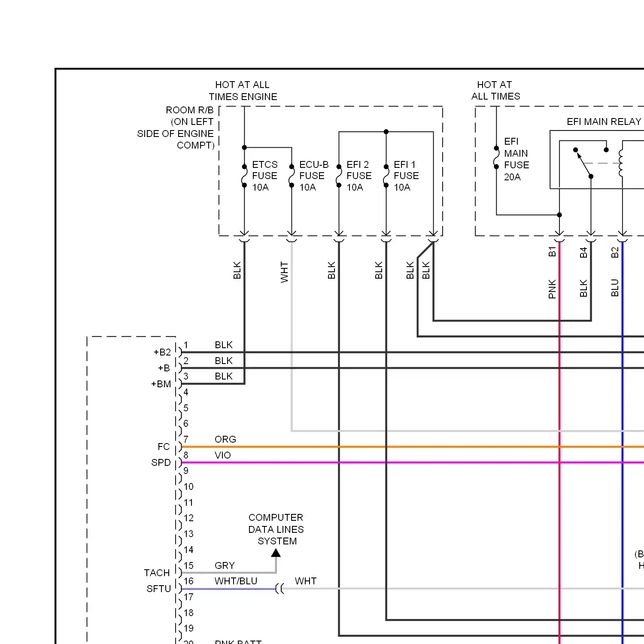Click the vertical BLK label under ETCS fuse

pos(237,270)
